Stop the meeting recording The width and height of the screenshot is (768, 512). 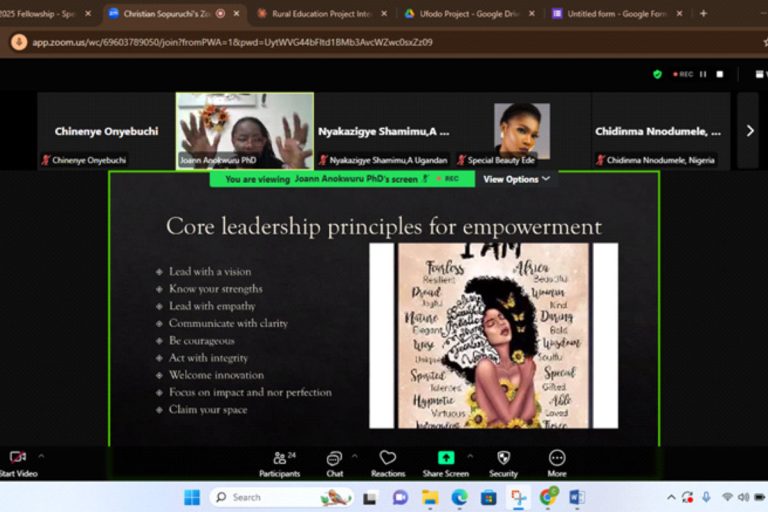coord(719,74)
